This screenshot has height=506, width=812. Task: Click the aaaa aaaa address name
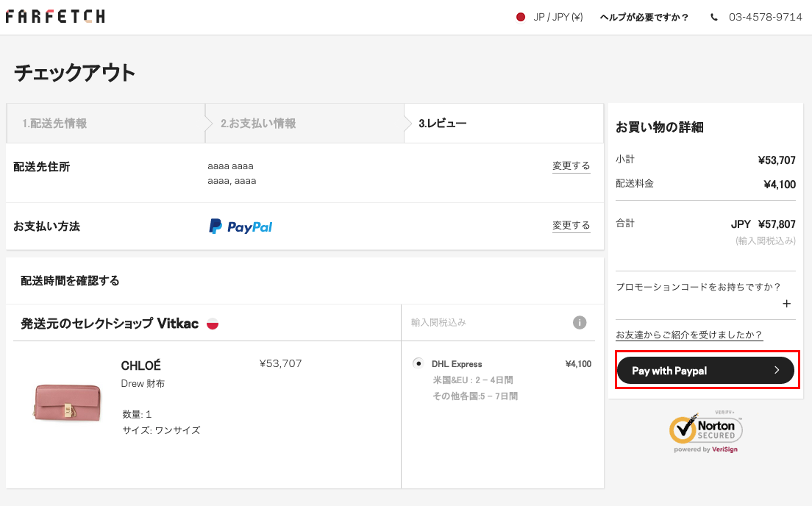[230, 166]
